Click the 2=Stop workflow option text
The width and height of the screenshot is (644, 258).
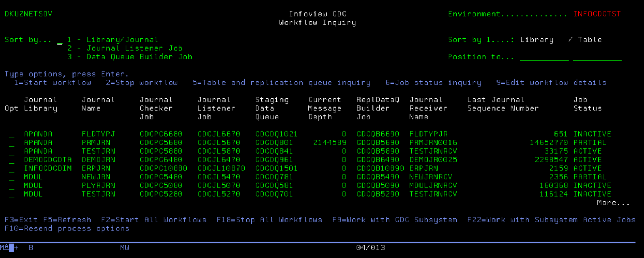(x=142, y=83)
